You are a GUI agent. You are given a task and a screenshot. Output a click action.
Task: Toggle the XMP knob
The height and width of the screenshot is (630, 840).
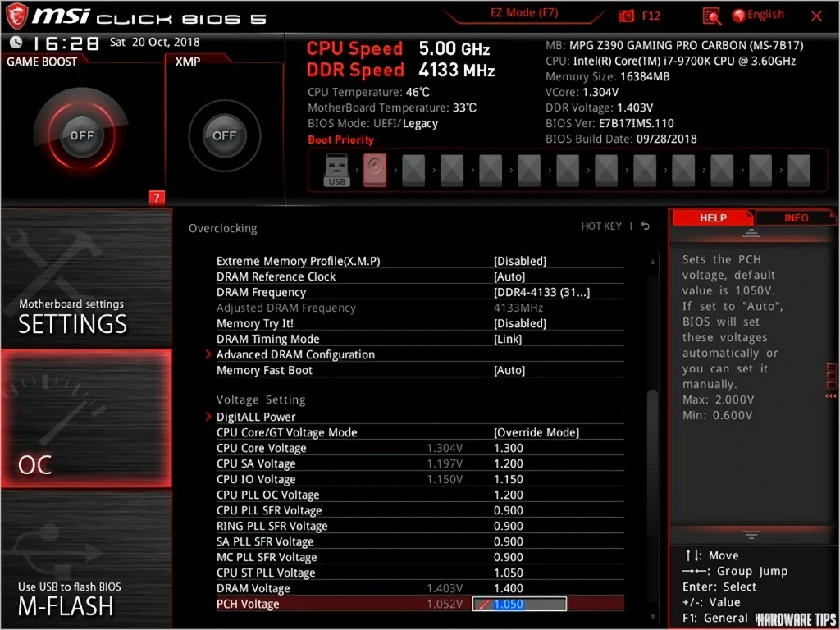pyautogui.click(x=225, y=135)
